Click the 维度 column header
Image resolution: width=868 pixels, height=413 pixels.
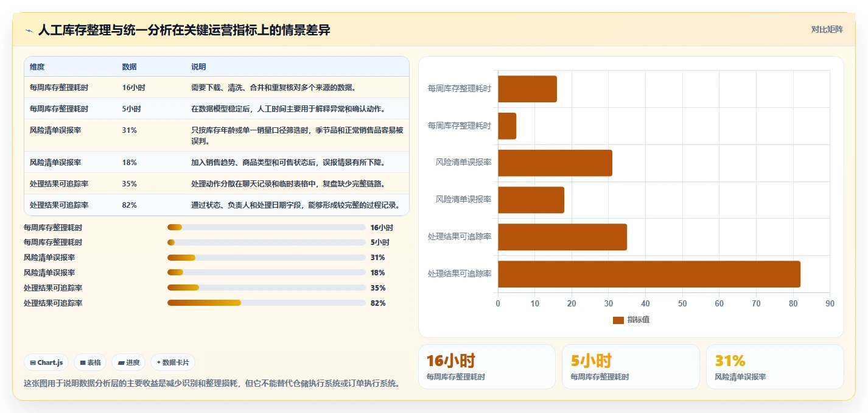click(x=37, y=67)
